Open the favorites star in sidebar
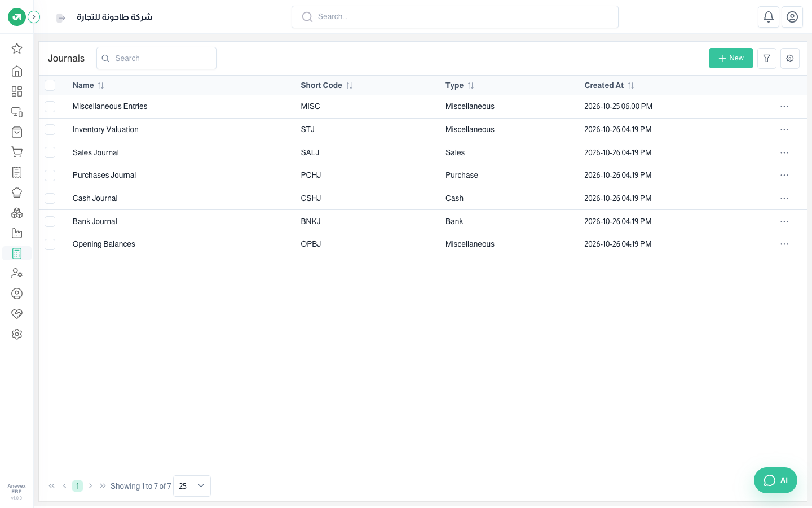812x508 pixels. pos(17,49)
